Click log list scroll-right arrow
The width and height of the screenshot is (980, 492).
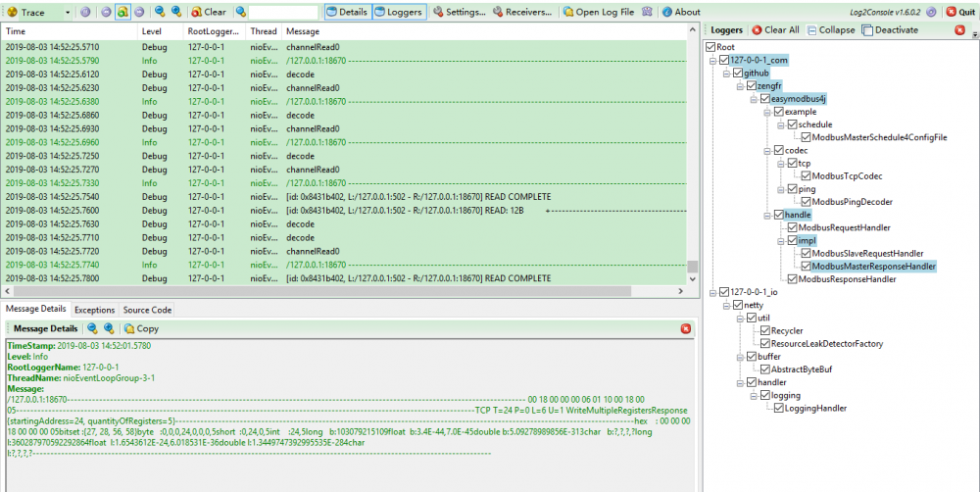681,291
